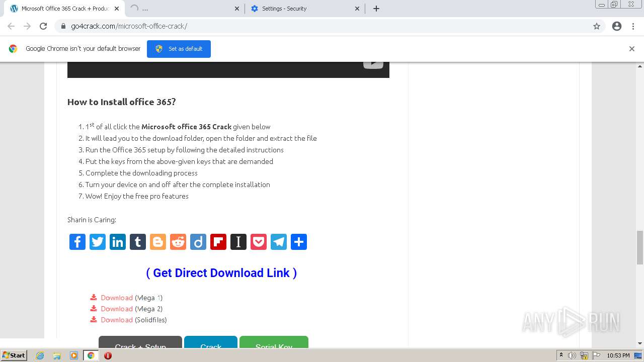
Task: Click the Crack + Setup button
Action: (x=140, y=342)
